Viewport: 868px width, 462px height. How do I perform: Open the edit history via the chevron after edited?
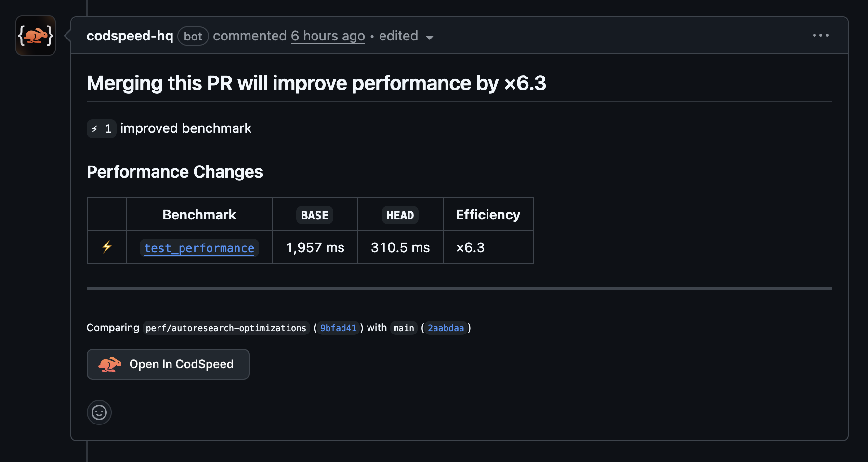click(430, 38)
